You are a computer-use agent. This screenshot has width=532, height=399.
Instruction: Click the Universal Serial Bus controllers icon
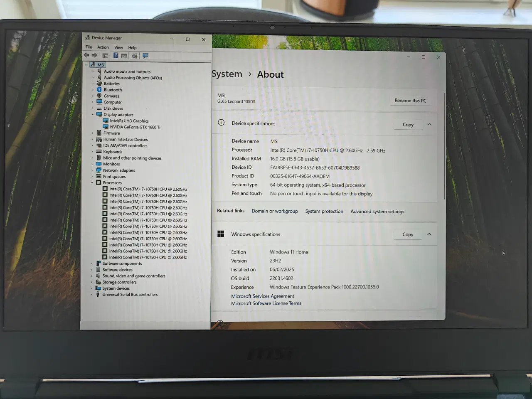[98, 294]
